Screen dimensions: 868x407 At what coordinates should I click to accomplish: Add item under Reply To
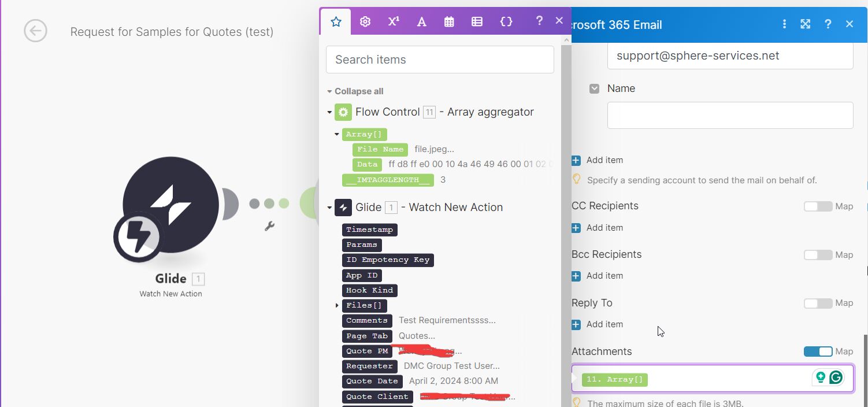598,324
